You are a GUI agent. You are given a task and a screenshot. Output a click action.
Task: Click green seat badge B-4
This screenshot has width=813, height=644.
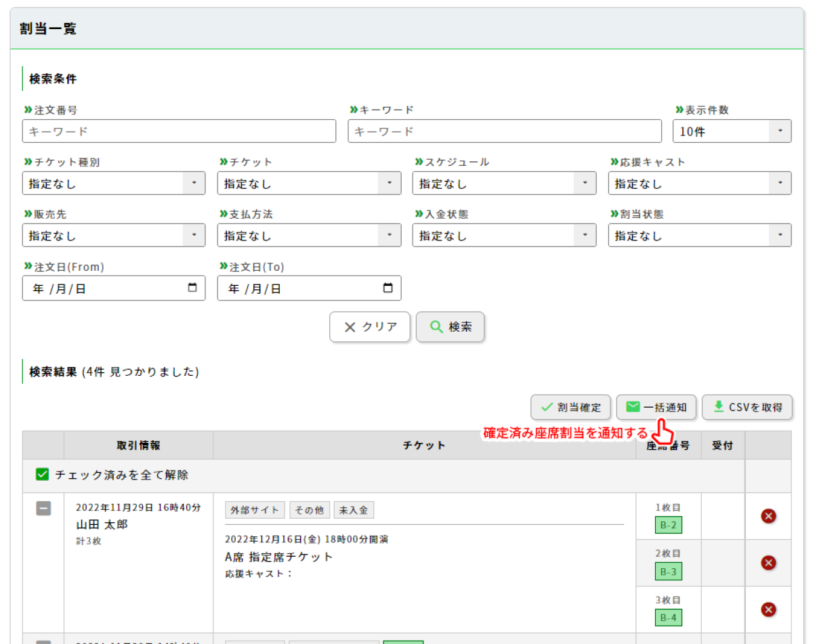click(668, 618)
